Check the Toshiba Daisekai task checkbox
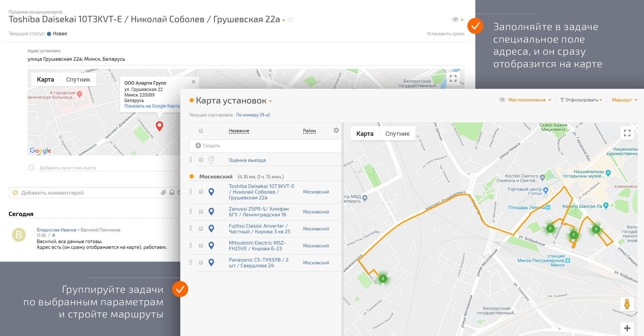This screenshot has height=336, width=644. 201,192
